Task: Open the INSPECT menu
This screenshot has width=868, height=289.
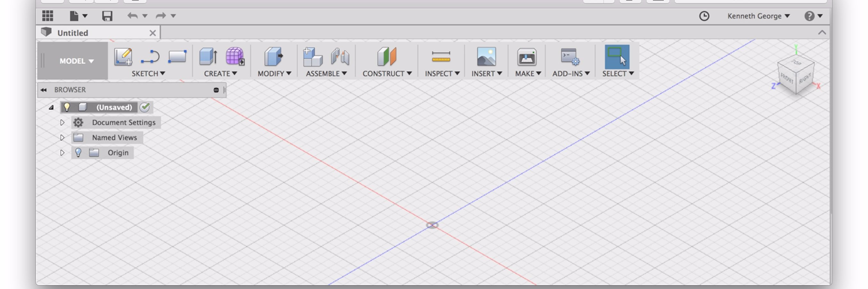Action: [442, 73]
